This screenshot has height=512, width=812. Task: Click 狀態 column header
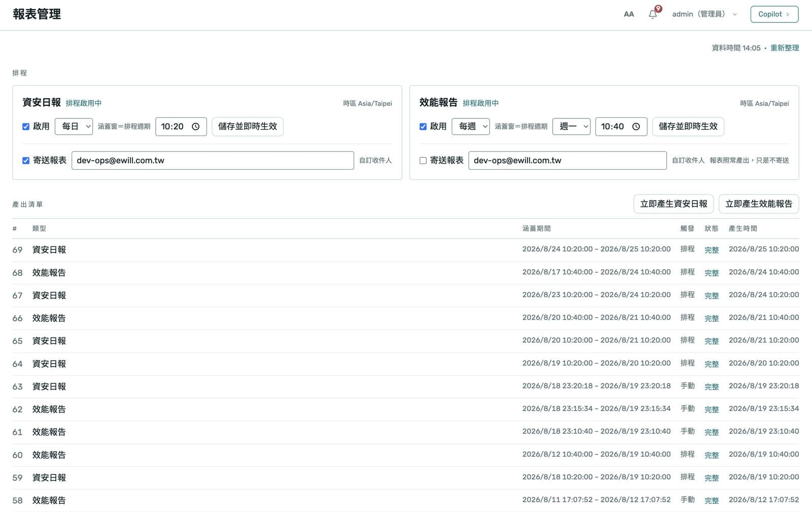coord(712,229)
